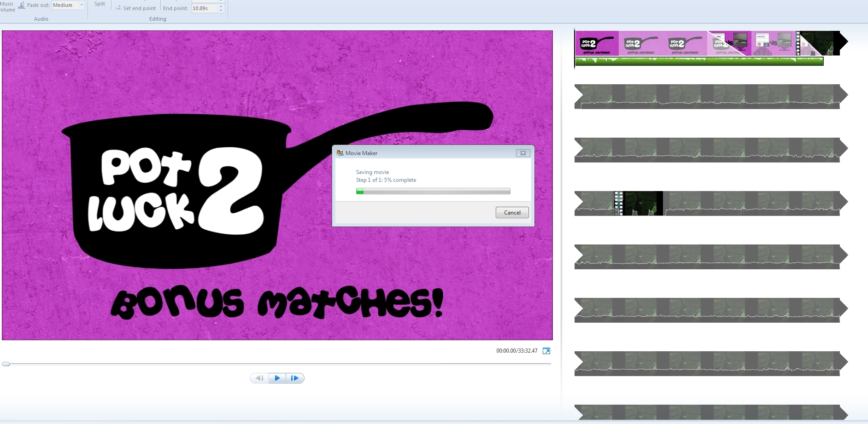
Task: Increase End point with up arrow
Action: (x=221, y=6)
